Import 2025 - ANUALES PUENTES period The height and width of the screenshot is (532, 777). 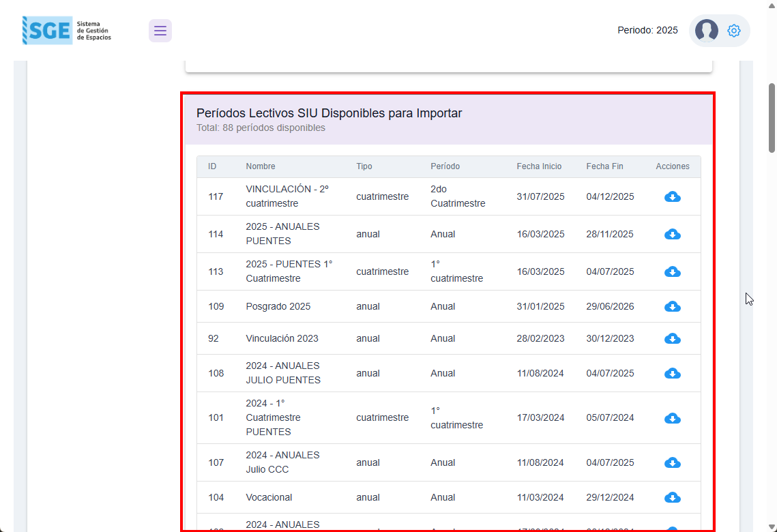pyautogui.click(x=673, y=235)
